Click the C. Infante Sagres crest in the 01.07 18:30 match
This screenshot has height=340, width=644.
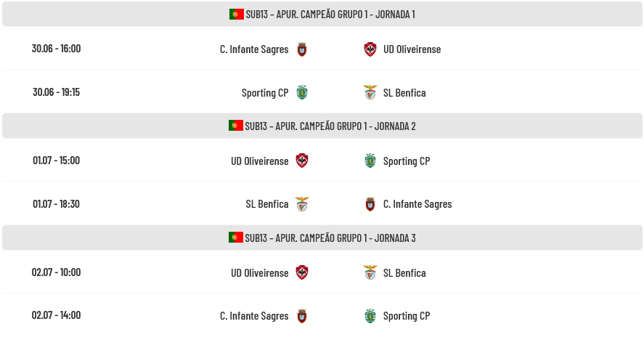coord(370,203)
